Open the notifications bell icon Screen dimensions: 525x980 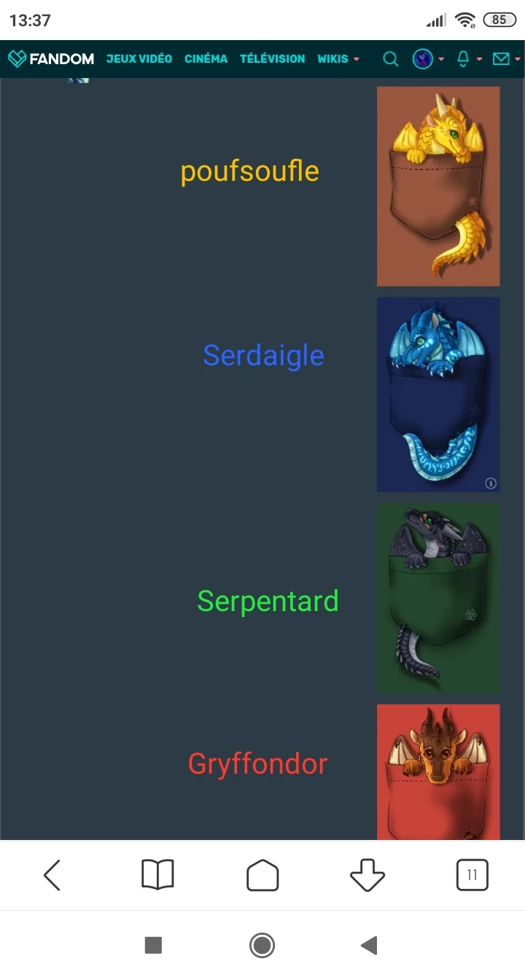pos(463,59)
